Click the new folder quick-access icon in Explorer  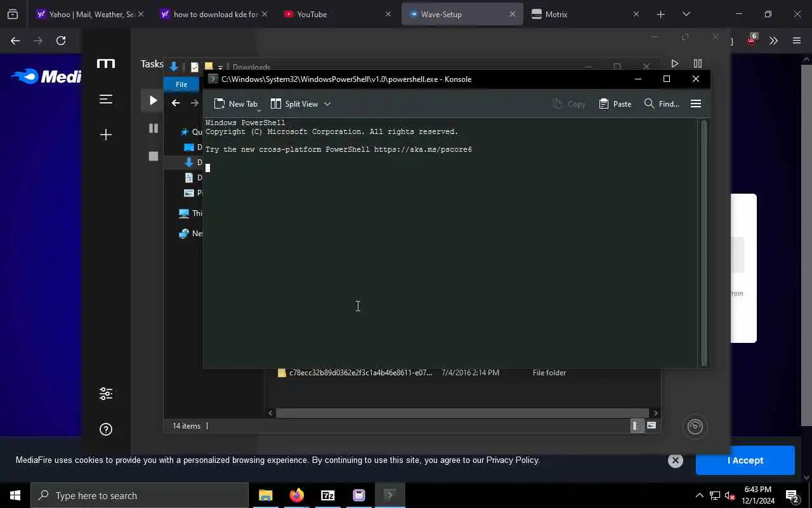tap(209, 66)
